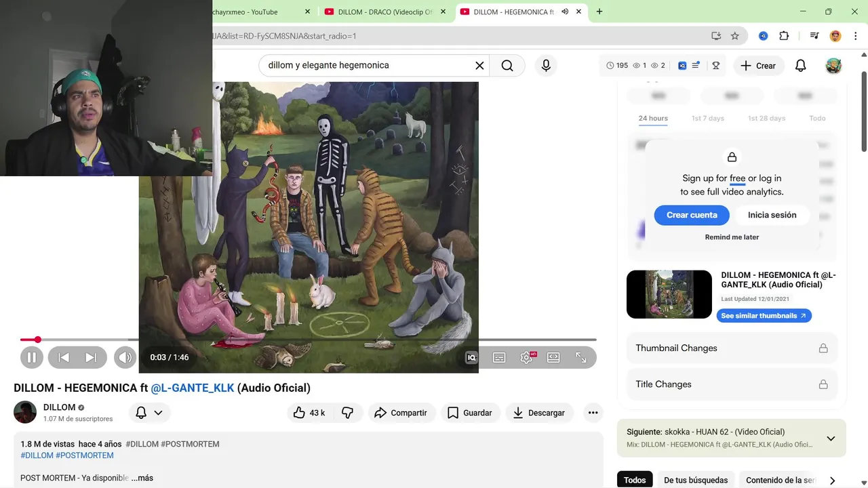This screenshot has width=868, height=488.
Task: Open the DILLOM channel name link
Action: point(59,407)
